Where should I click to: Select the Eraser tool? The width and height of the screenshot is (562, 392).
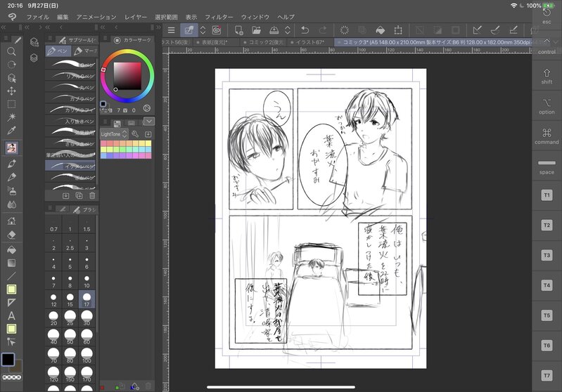[x=11, y=235]
